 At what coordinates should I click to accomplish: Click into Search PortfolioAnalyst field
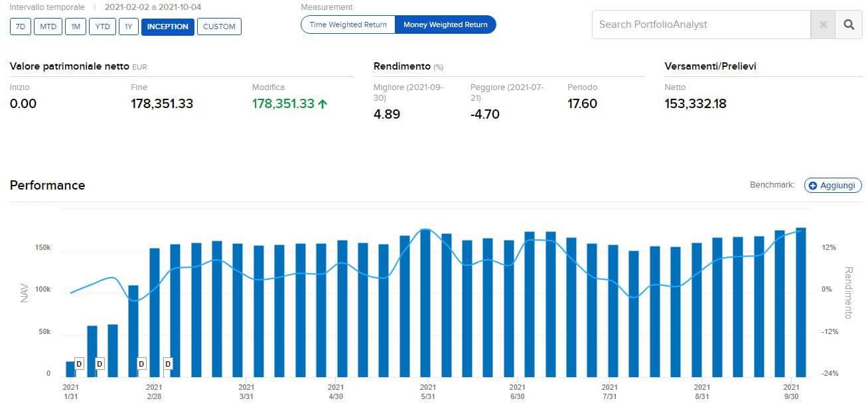(701, 25)
